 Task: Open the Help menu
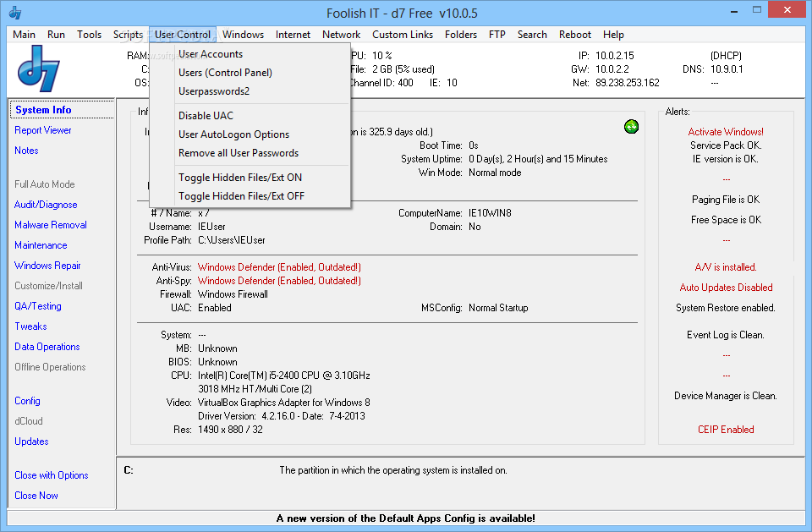click(x=613, y=35)
